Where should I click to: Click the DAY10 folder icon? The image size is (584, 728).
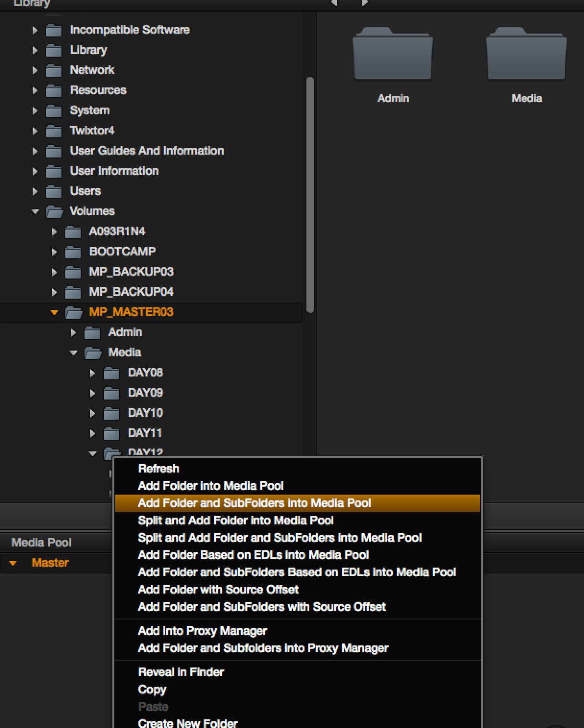point(111,413)
